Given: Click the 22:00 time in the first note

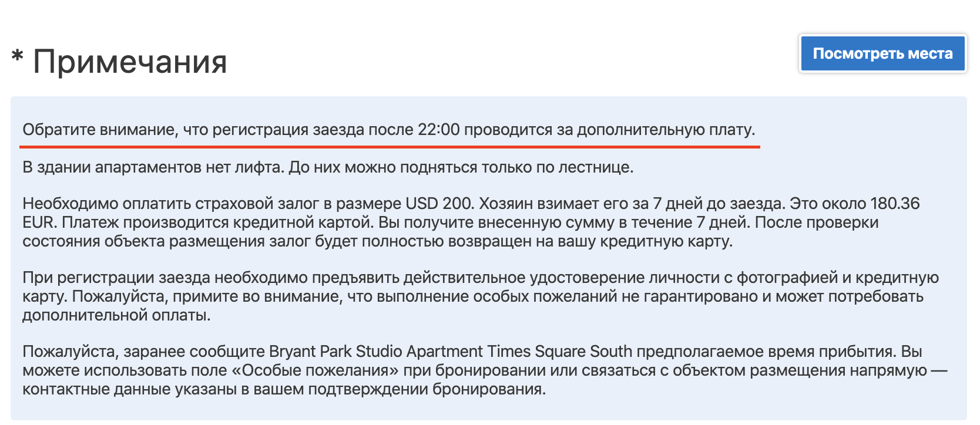Looking at the screenshot, I should coord(438,129).
